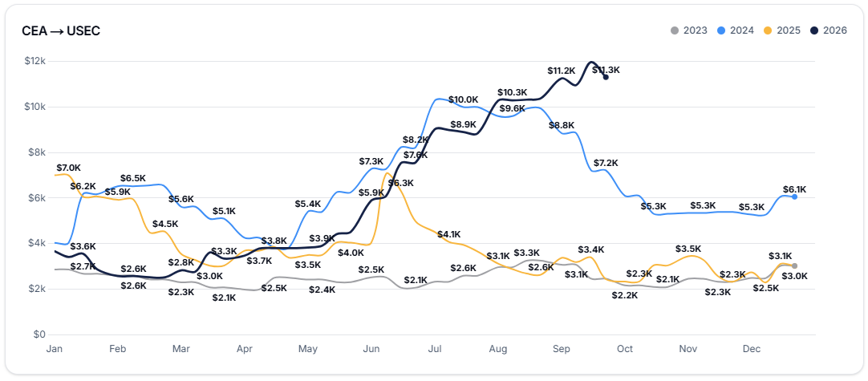Click the 2026 endpoint marker at $11.3K
The height and width of the screenshot is (381, 868).
click(x=606, y=77)
